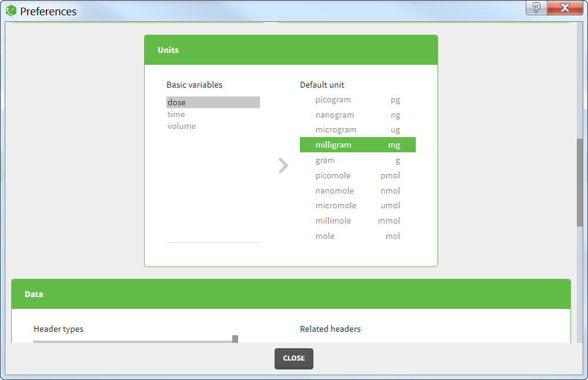Click the vertical scrollbar thumb
Viewport: 588px width, 380px height.
coord(580,182)
